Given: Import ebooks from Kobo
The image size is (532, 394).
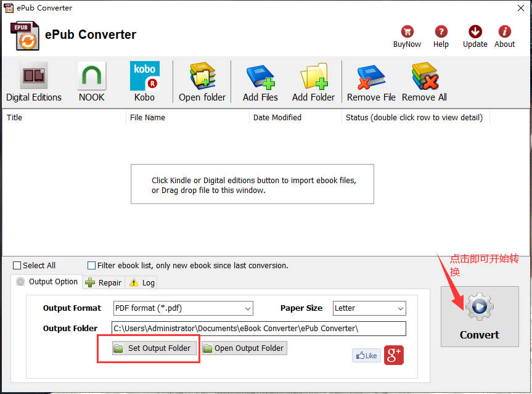Looking at the screenshot, I should tap(144, 81).
